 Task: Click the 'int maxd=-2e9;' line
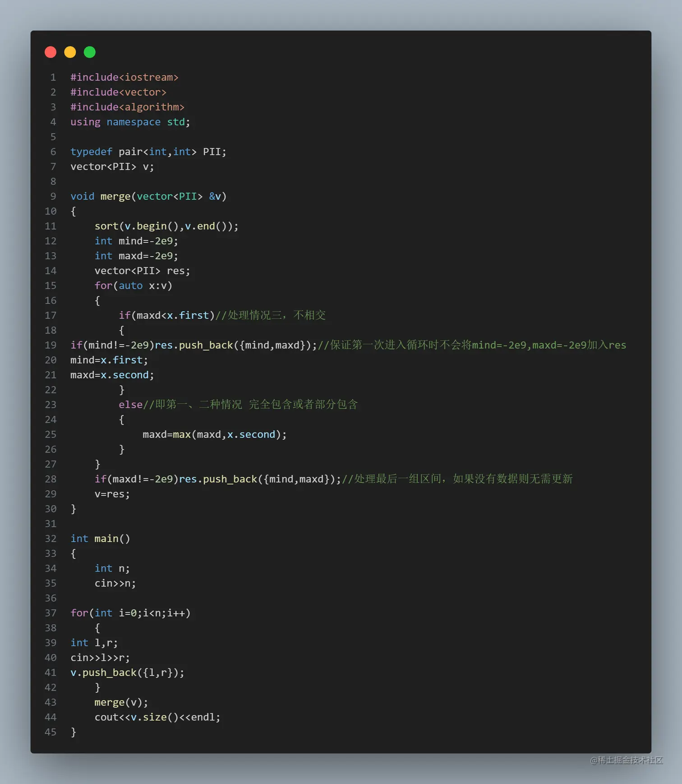[x=137, y=256]
